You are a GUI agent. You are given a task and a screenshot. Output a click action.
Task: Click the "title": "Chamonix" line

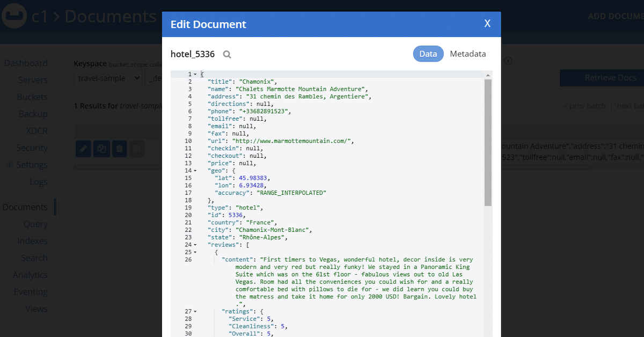[242, 82]
